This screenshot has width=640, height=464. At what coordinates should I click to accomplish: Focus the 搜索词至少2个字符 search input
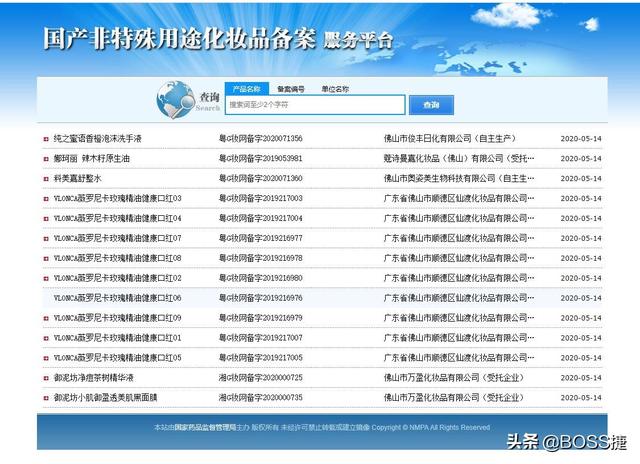[315, 105]
